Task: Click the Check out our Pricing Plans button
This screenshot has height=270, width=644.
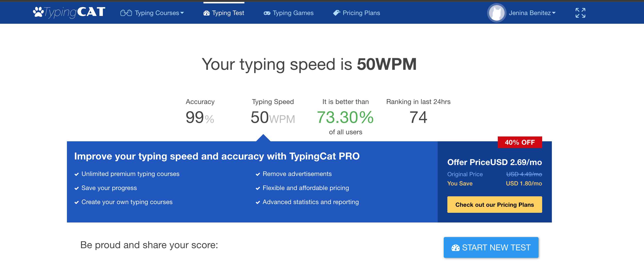Action: pyautogui.click(x=494, y=205)
